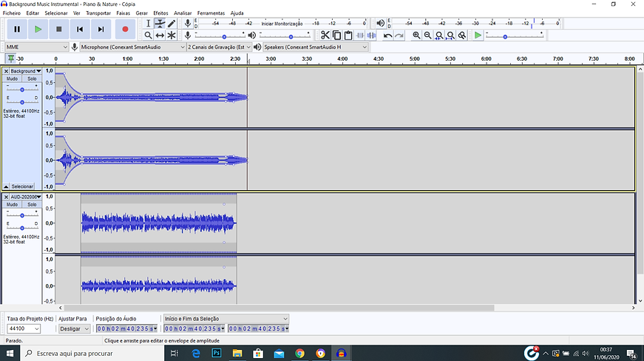Open the Background track name dropdown menu
Viewport: 644px width, 361px height.
(x=26, y=71)
